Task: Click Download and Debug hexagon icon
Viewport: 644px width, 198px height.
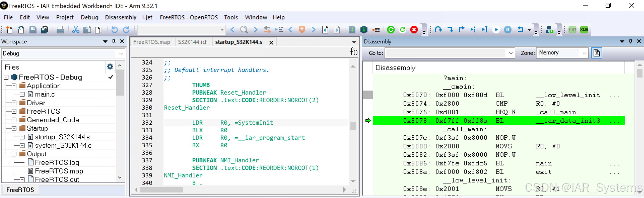Action: (364, 30)
